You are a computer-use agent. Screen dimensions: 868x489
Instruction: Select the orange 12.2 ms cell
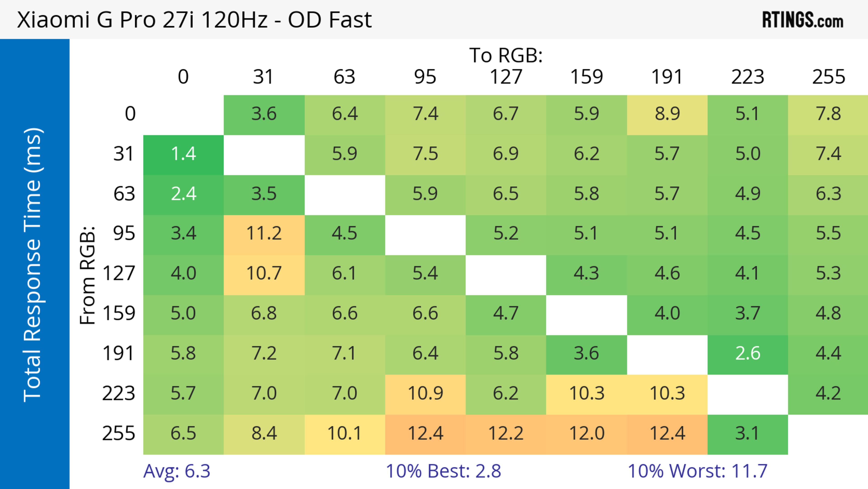coord(506,433)
